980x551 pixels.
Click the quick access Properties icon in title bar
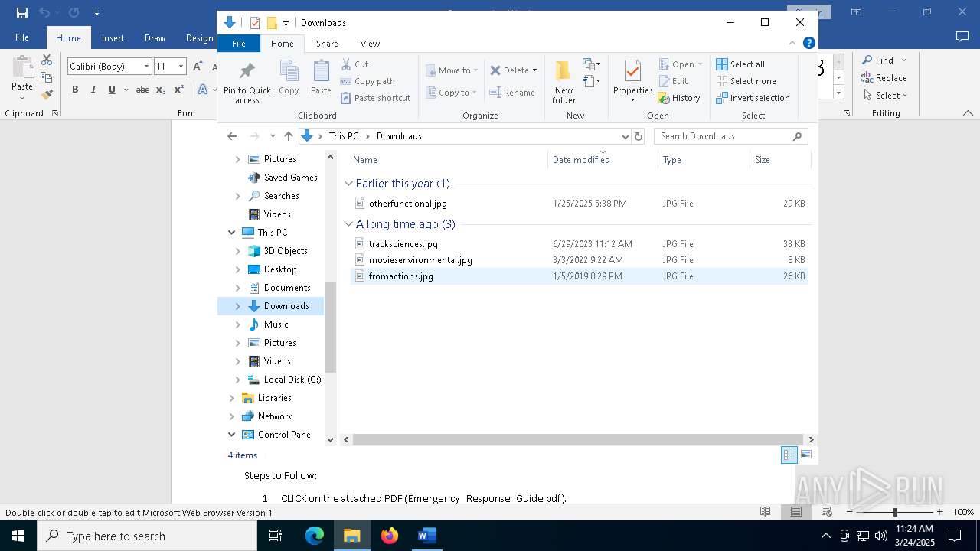point(255,23)
